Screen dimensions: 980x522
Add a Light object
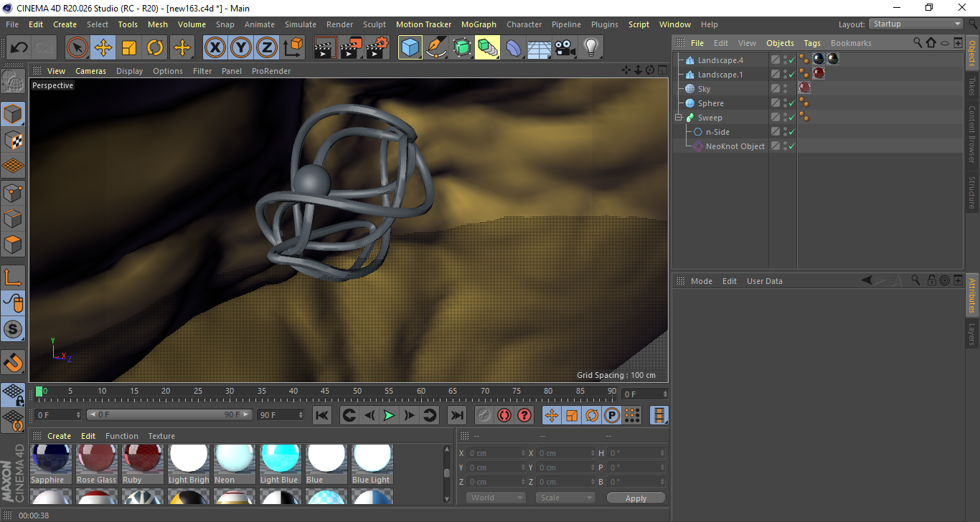point(590,48)
